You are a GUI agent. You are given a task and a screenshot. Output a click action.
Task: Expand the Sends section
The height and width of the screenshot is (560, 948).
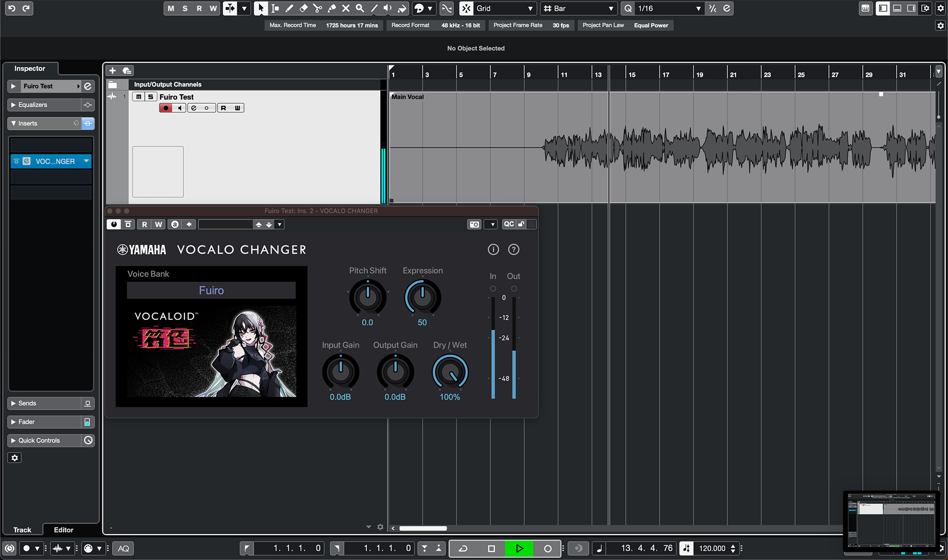[13, 403]
